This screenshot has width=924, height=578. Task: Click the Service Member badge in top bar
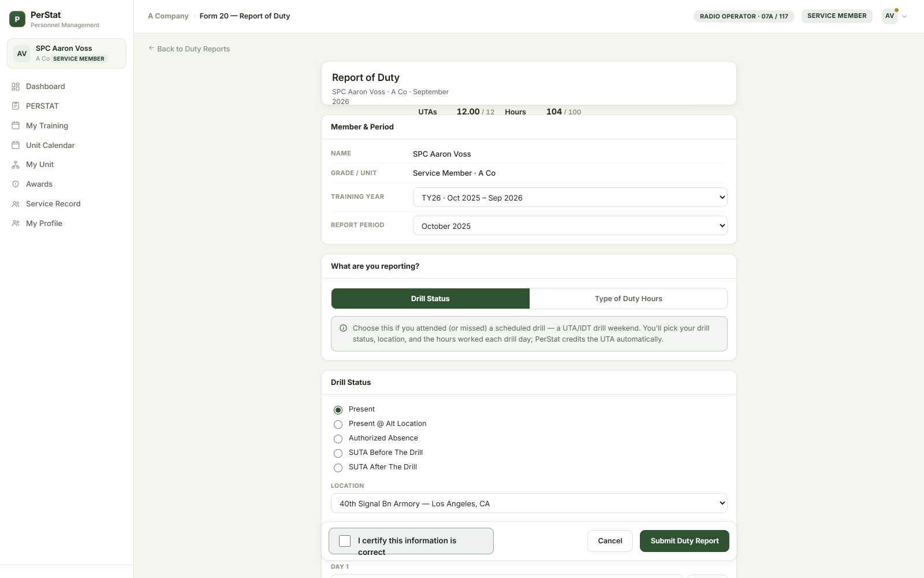[x=837, y=16]
